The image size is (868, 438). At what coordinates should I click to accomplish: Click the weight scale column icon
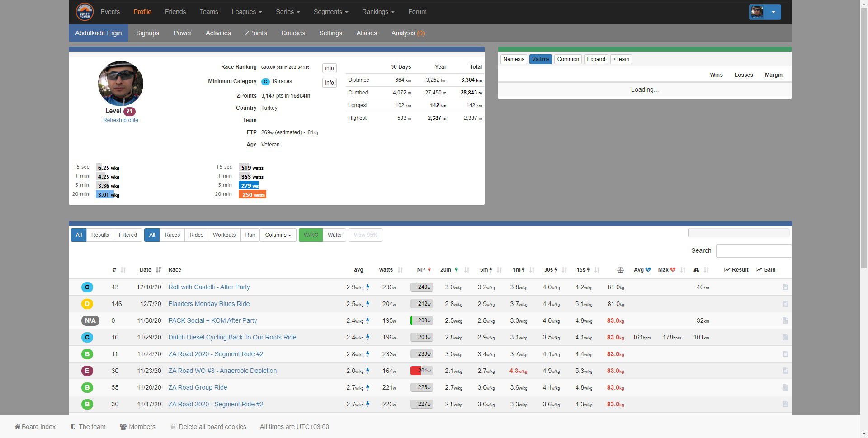click(x=620, y=270)
